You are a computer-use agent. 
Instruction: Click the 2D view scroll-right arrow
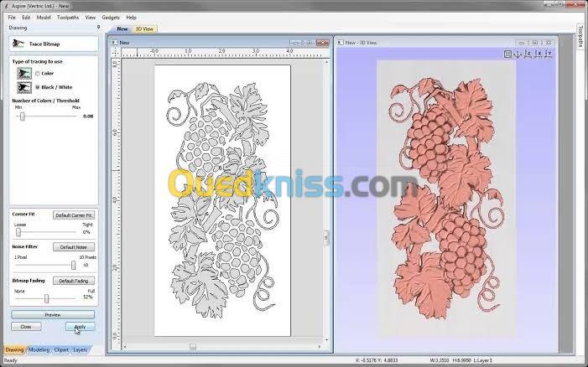(319, 346)
